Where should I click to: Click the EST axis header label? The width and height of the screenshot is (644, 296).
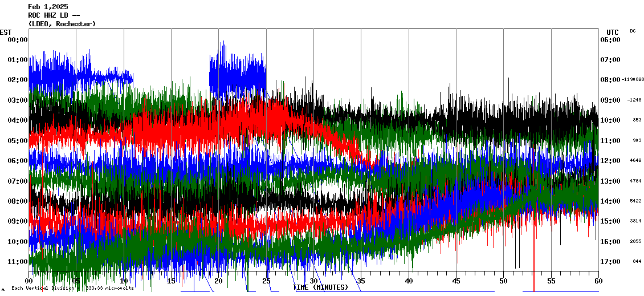tap(6, 32)
